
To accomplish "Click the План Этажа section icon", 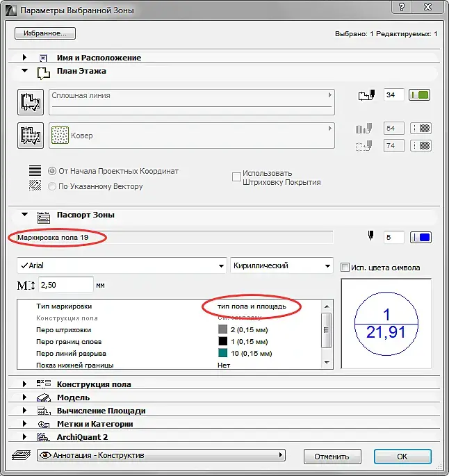I will tap(43, 74).
